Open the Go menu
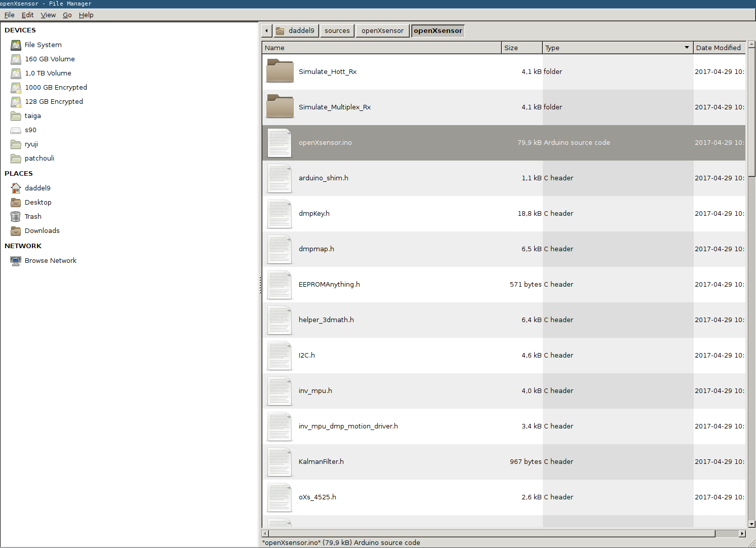This screenshot has height=548, width=756. [67, 15]
